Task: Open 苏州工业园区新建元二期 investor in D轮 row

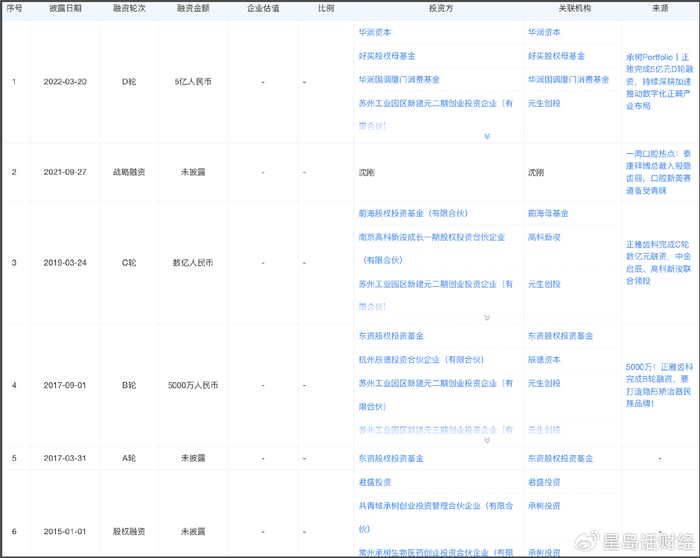Action: click(436, 115)
